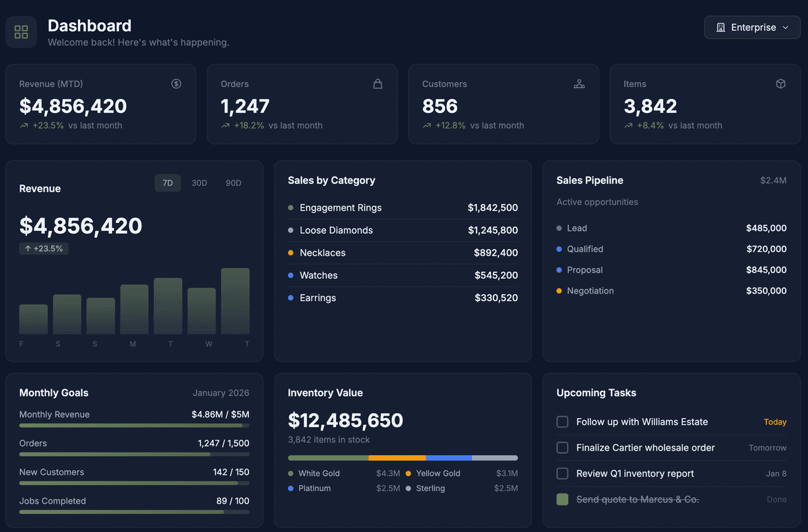Viewport: 808px width, 532px height.
Task: Click the dollar icon on Revenue card
Action: 176,84
